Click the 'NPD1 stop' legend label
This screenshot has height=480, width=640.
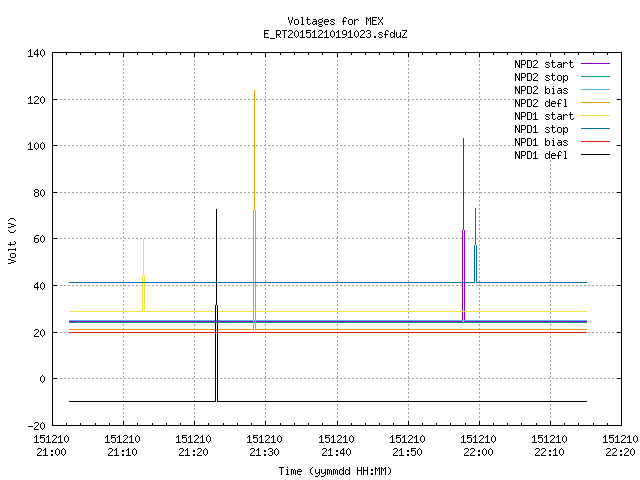541,129
